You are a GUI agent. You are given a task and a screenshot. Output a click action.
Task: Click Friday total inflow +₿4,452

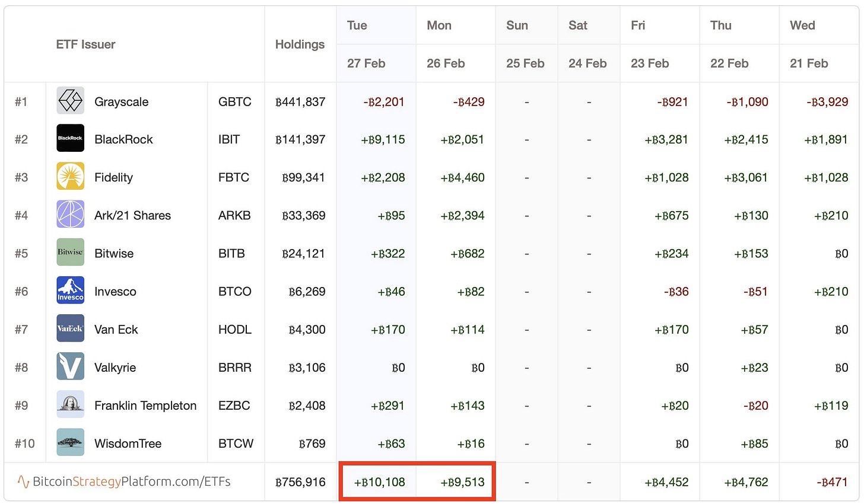[x=666, y=482]
